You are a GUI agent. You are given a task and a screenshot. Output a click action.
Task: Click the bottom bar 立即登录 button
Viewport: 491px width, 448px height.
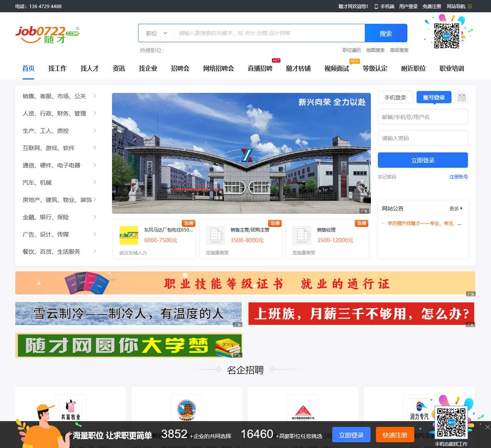[351, 435]
